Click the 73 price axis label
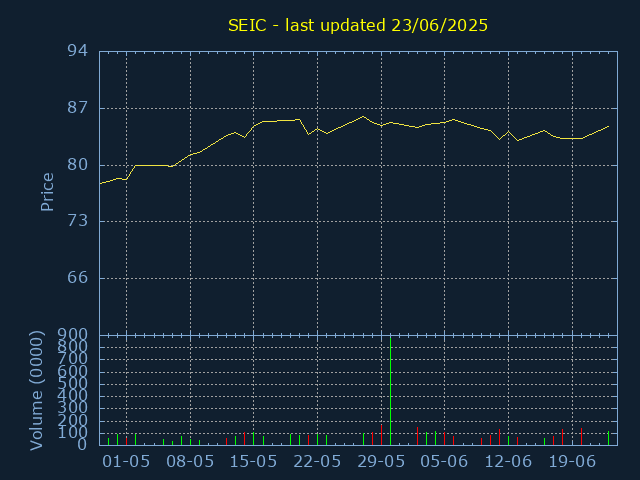 coord(78,221)
